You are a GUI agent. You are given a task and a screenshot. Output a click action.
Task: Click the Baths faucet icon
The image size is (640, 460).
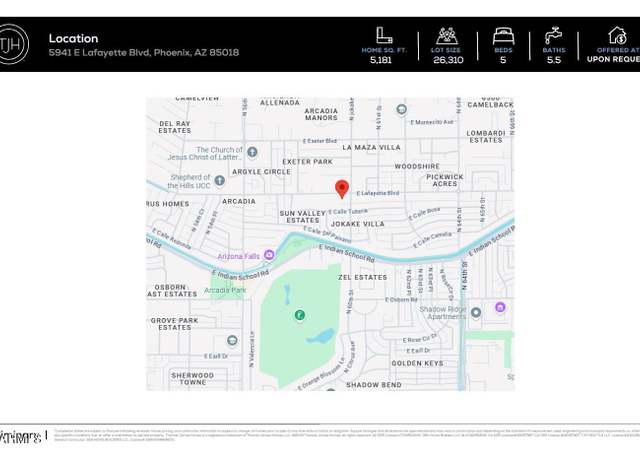[x=553, y=36]
